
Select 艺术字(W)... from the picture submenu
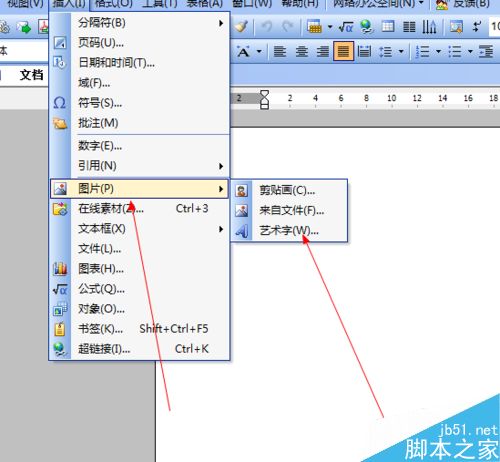[x=289, y=230]
